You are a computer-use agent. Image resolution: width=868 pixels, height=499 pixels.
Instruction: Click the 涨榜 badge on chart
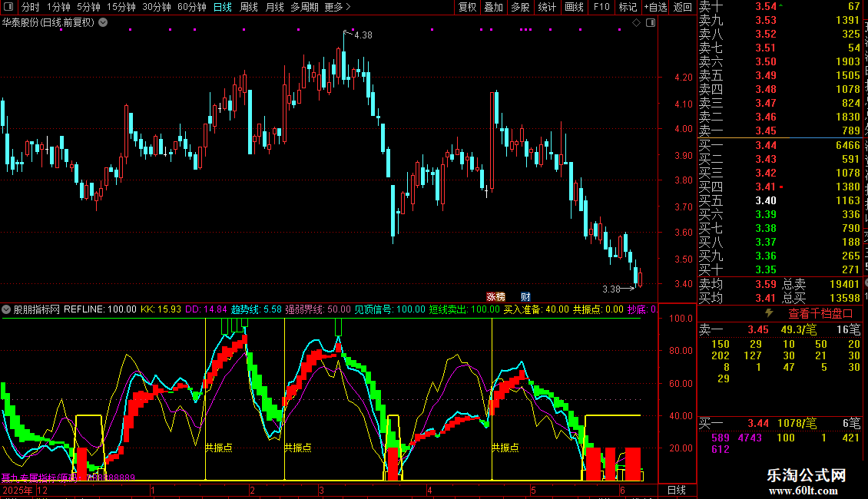(495, 297)
